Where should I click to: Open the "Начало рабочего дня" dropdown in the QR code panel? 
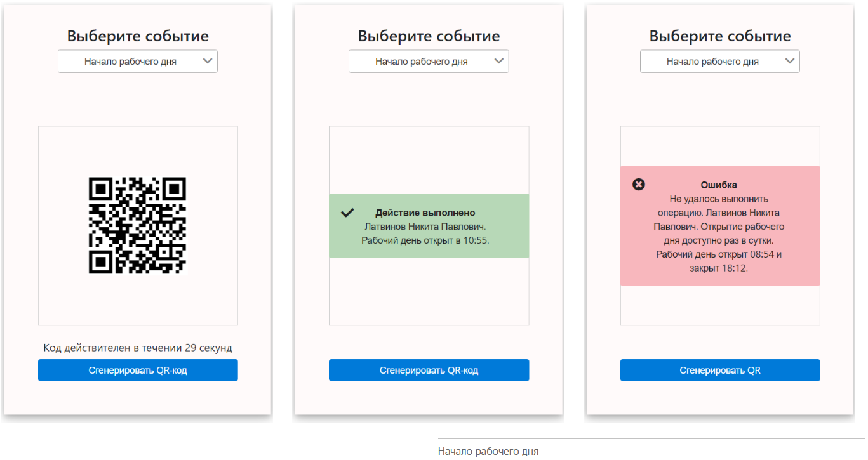131,62
